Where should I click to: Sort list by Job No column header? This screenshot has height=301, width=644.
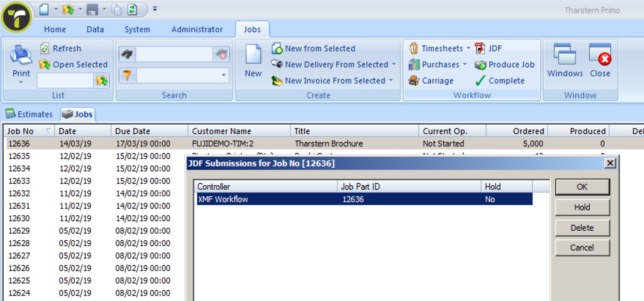click(21, 131)
